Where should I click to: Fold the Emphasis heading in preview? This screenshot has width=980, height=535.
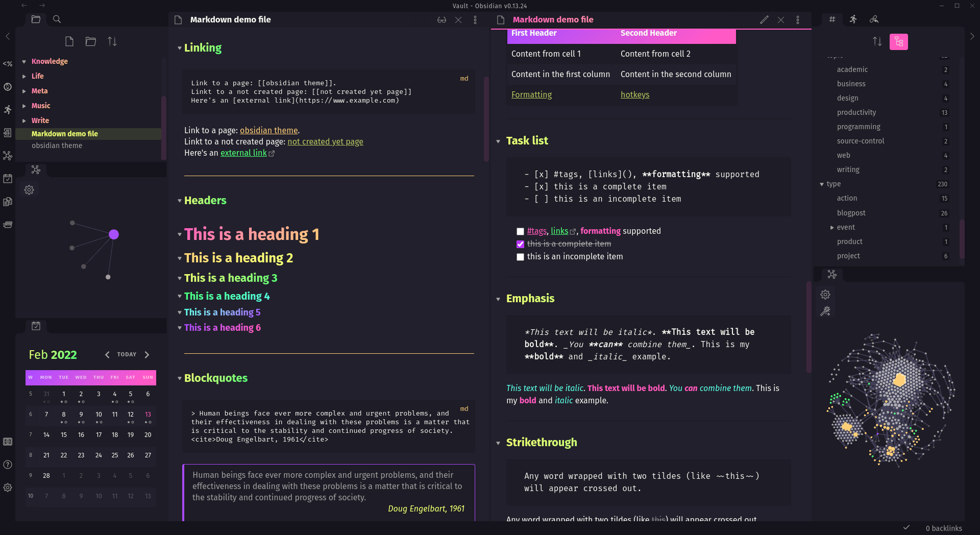[498, 299]
